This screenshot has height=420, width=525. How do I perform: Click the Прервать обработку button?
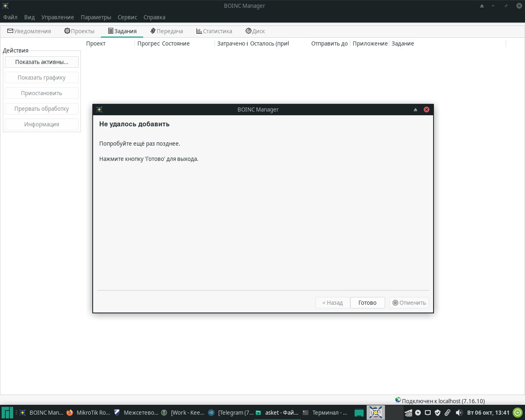pyautogui.click(x=41, y=109)
